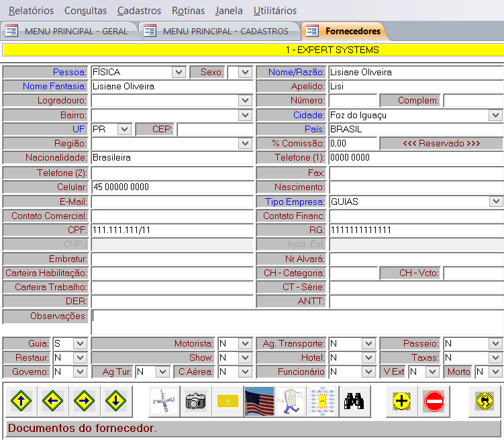
Task: Toggle the Hotel S/N selector
Action: 368,358
